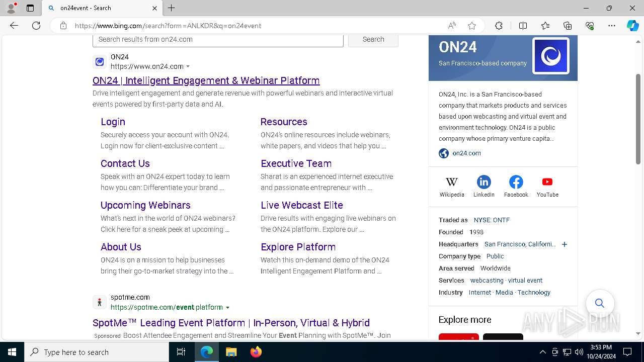Screen dimensions: 644x362
Task: Click the spotme.com favicon icon
Action: click(100, 302)
